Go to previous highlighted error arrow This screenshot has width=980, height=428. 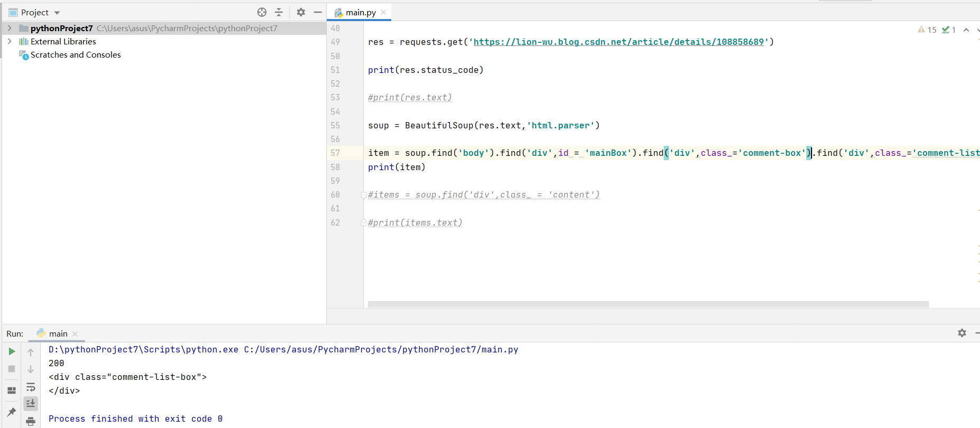pyautogui.click(x=966, y=30)
